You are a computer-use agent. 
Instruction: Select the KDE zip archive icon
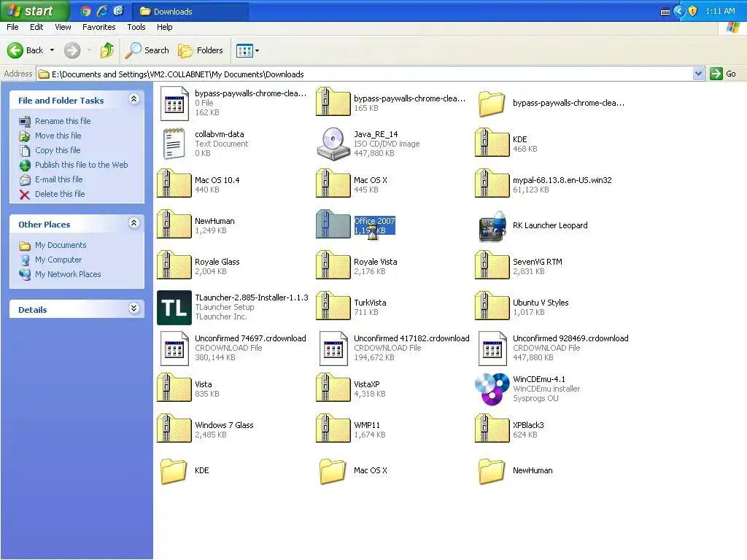(492, 142)
